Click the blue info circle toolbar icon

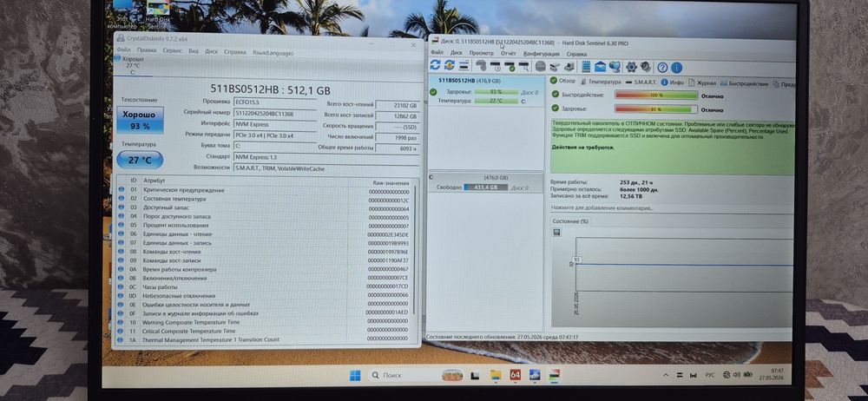(676, 68)
